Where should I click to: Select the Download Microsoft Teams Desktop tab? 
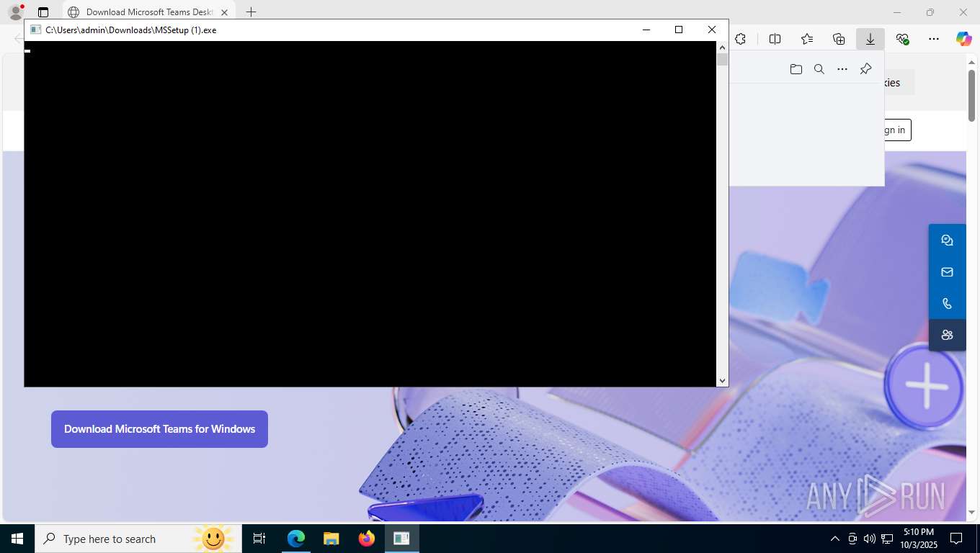148,12
